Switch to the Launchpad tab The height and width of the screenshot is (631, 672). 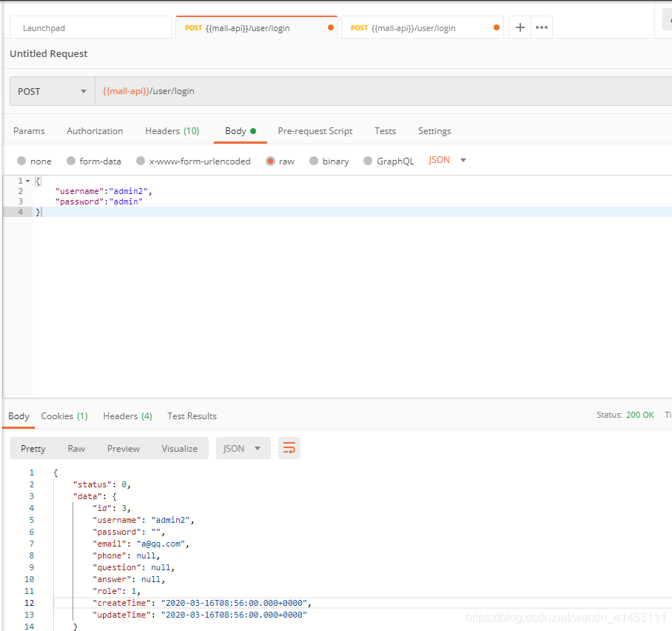[x=91, y=28]
